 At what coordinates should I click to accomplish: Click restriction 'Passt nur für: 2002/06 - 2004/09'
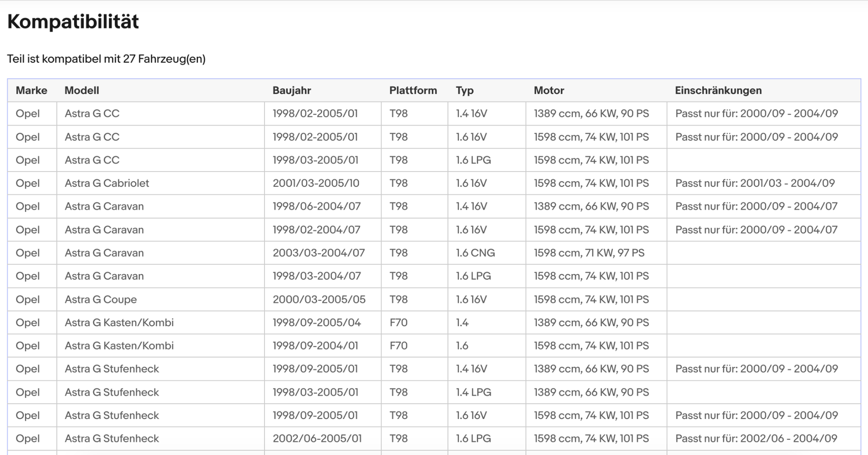coord(756,439)
